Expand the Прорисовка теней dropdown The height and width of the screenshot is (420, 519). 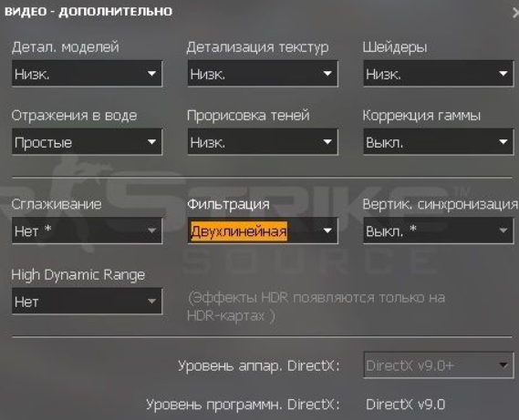(263, 142)
